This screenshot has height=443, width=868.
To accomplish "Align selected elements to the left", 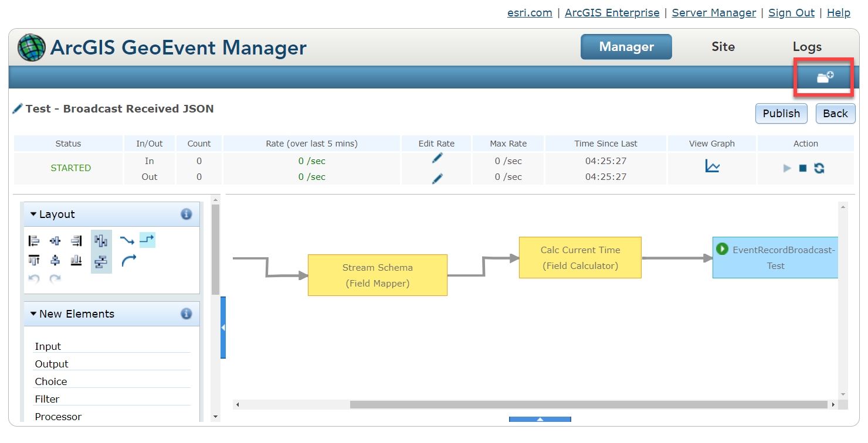I will 33,240.
